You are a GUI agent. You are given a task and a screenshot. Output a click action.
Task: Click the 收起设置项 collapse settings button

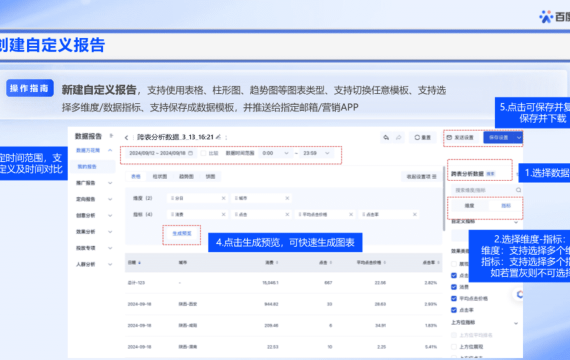(421, 177)
